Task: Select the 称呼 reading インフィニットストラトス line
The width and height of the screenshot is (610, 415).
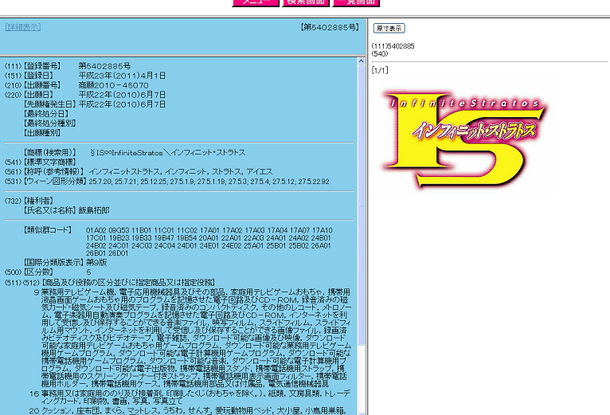Action: tap(181, 172)
